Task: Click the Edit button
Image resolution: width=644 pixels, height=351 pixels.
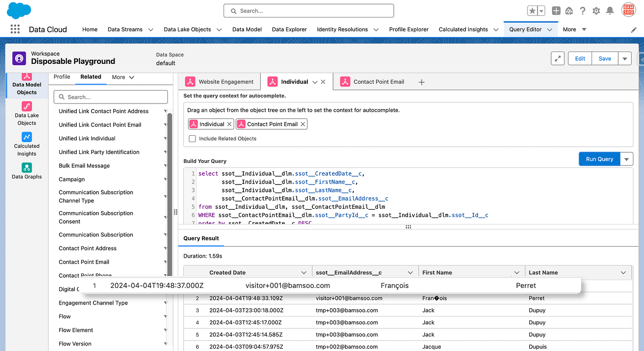Action: pos(580,58)
